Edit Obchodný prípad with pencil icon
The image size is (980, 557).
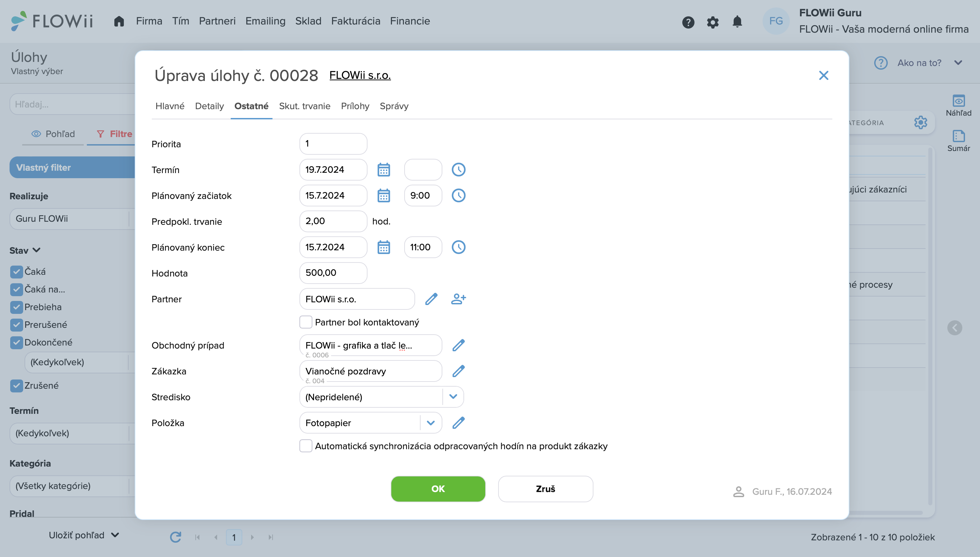click(x=458, y=345)
